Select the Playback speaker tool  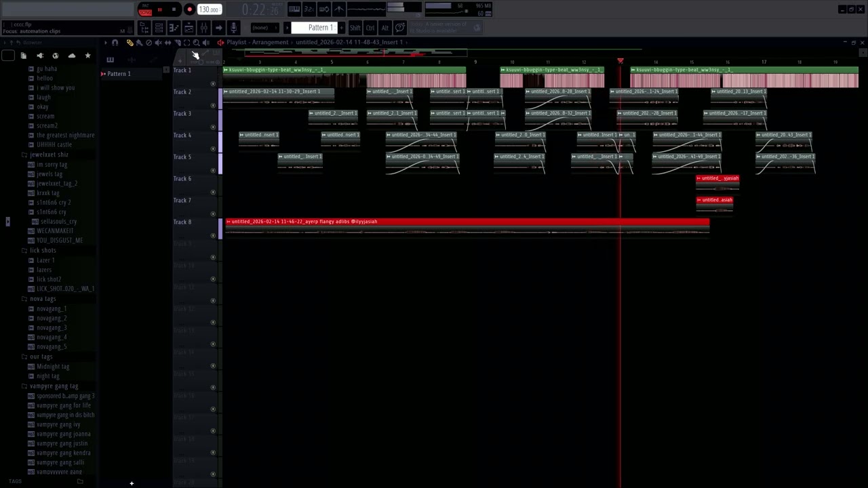[206, 43]
